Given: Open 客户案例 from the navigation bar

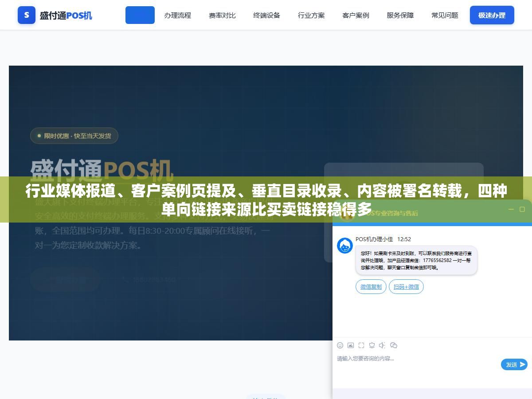Looking at the screenshot, I should pyautogui.click(x=356, y=15).
